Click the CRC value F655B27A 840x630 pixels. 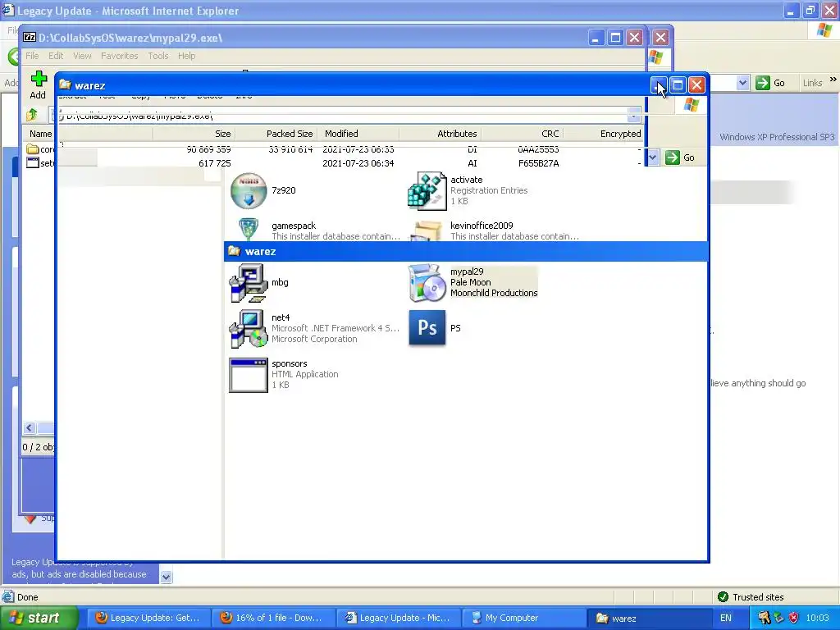pyautogui.click(x=538, y=163)
